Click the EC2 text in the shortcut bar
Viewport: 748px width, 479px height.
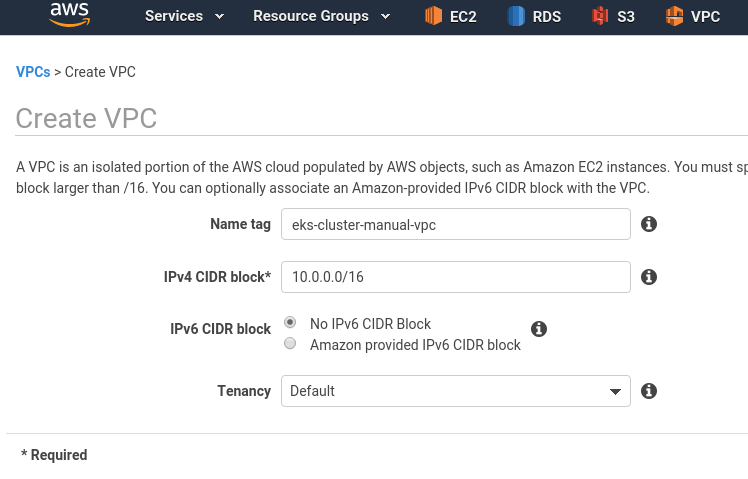click(463, 17)
